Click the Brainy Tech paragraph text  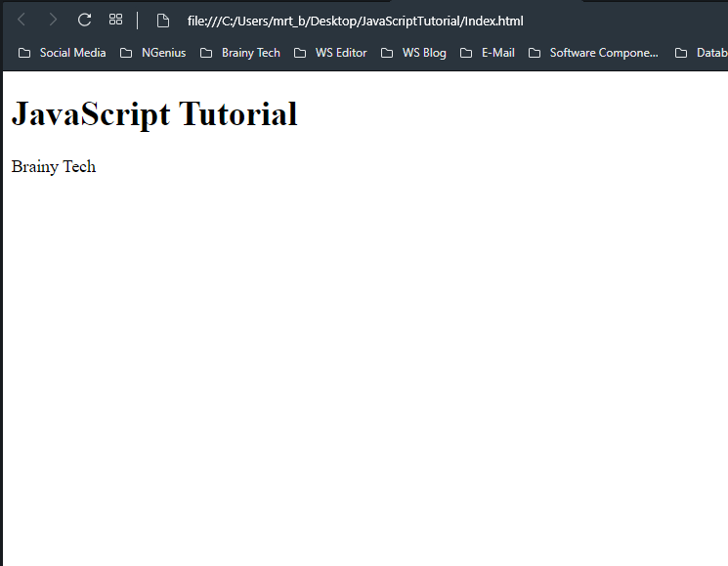point(54,167)
